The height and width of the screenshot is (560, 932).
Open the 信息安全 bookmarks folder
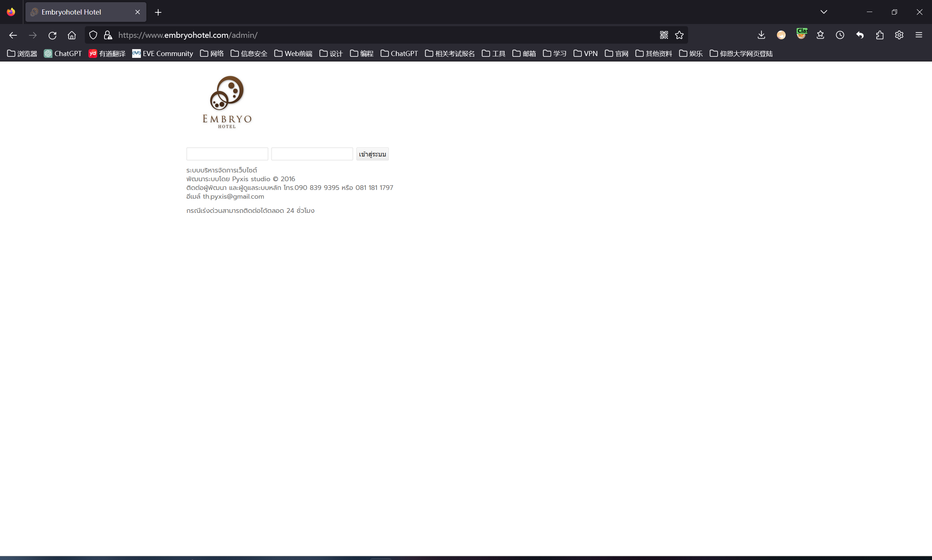tap(249, 53)
